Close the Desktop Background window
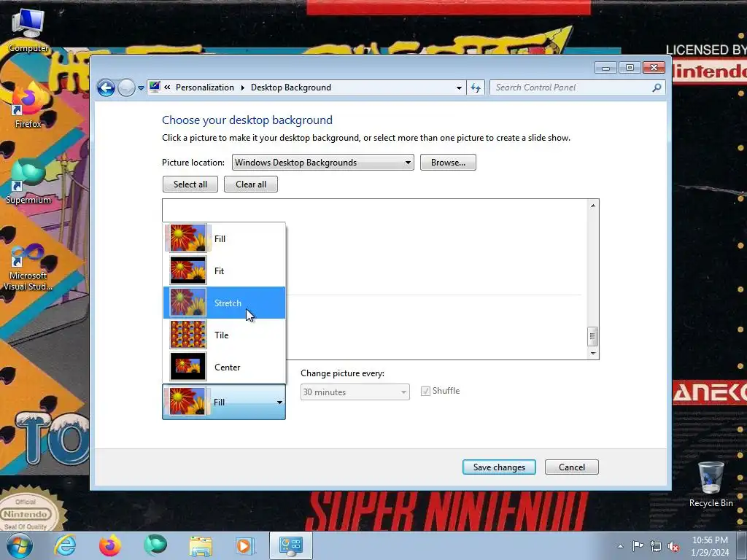This screenshot has width=747, height=560. [x=654, y=68]
